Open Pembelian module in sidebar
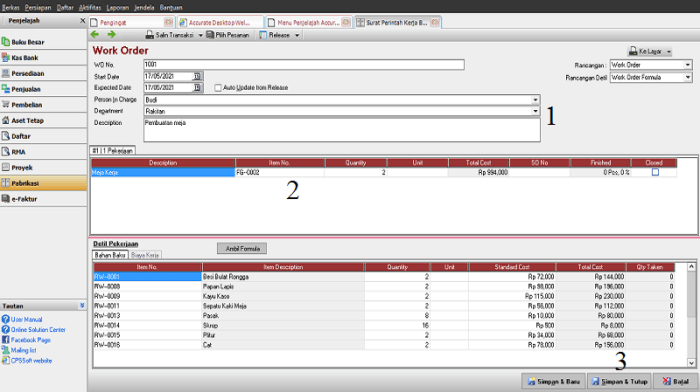 (43, 104)
